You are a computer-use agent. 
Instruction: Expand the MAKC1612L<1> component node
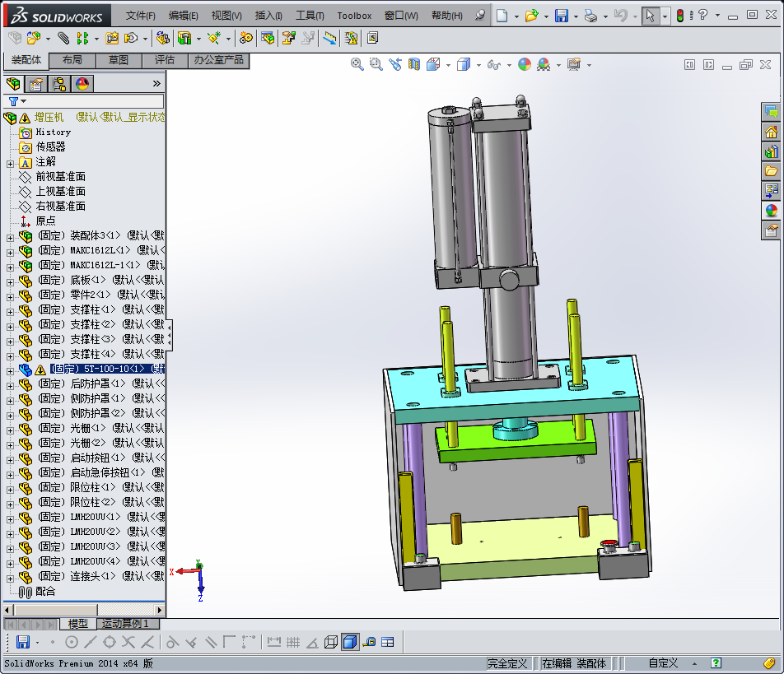(x=10, y=253)
